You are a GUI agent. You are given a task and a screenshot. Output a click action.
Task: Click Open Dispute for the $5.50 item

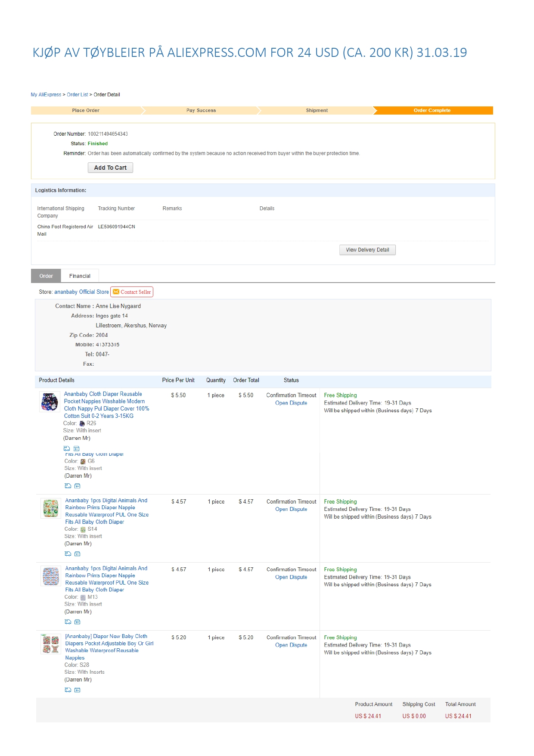[x=291, y=403]
